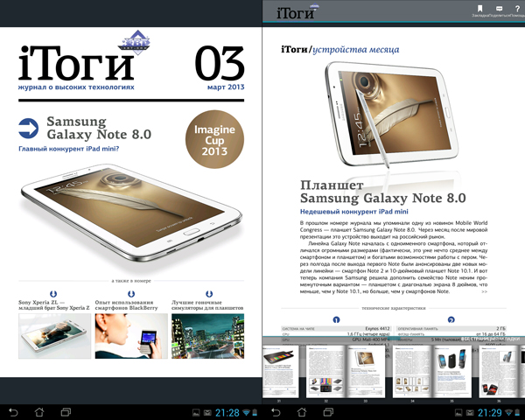This screenshot has width=525, height=420.
Task: Tap the iТоги masthead on magazine cover
Action: tap(77, 62)
